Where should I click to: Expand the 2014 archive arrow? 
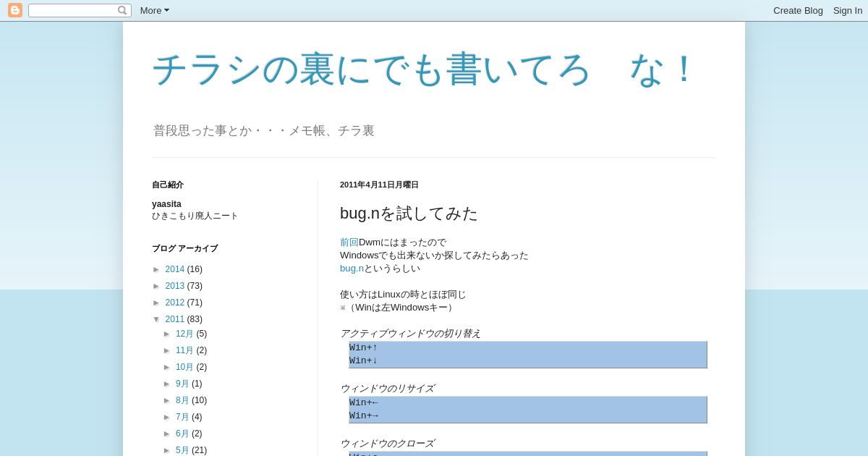point(157,269)
